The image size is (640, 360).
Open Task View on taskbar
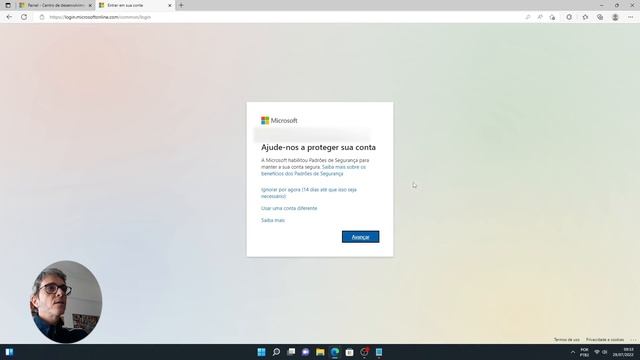(291, 352)
